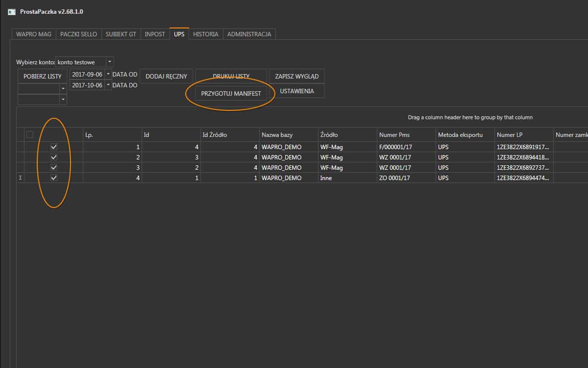Click the UPS export cell in row ZO 0001/17
588x368 pixels.
coord(465,178)
